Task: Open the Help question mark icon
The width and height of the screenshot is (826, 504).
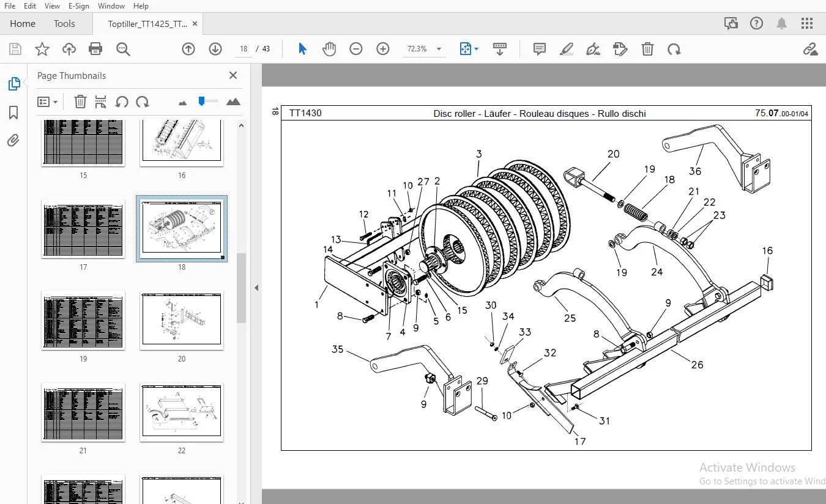Action: (757, 24)
